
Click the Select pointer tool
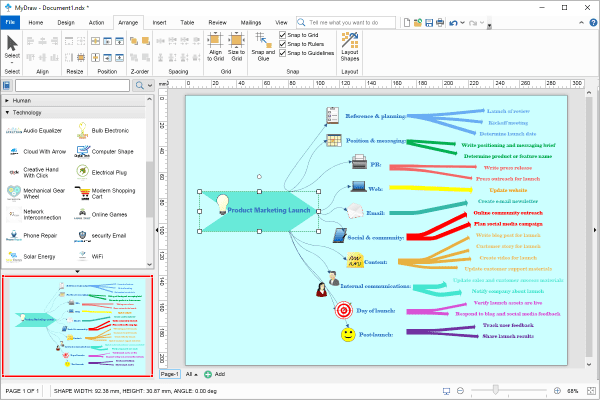(12, 49)
